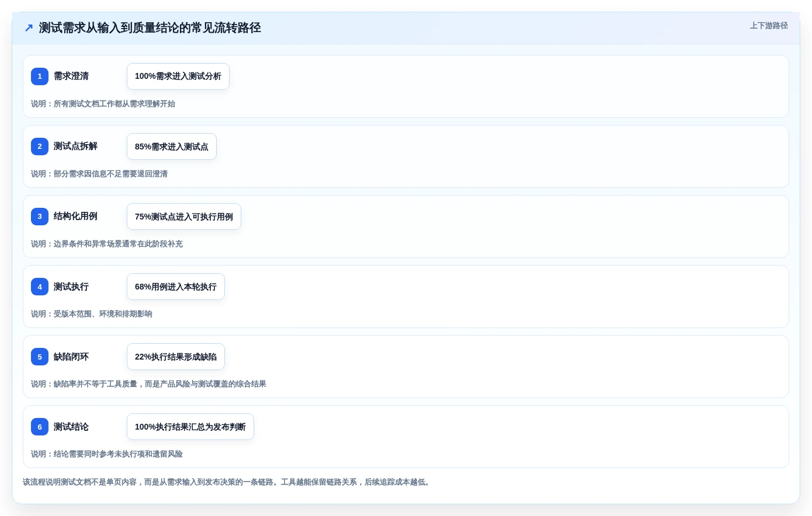The width and height of the screenshot is (812, 516).
Task: Click the note 所有测试文档工作都从需求理解开始
Action: pyautogui.click(x=103, y=104)
